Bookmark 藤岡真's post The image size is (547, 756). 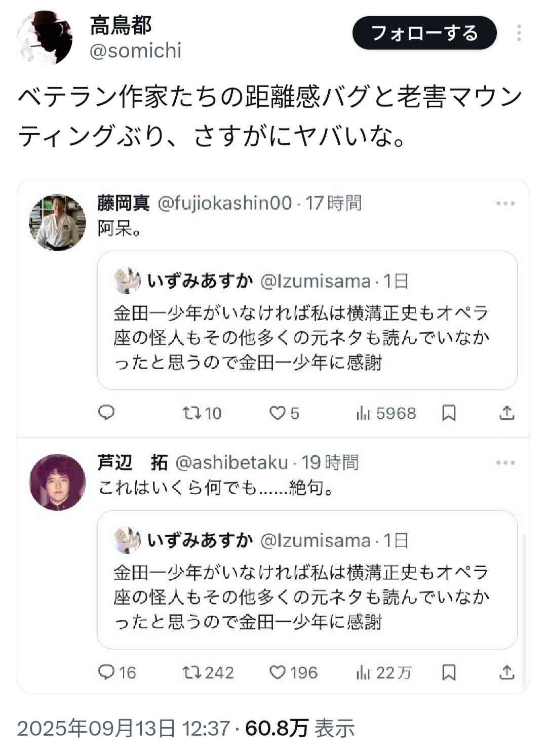coord(449,413)
